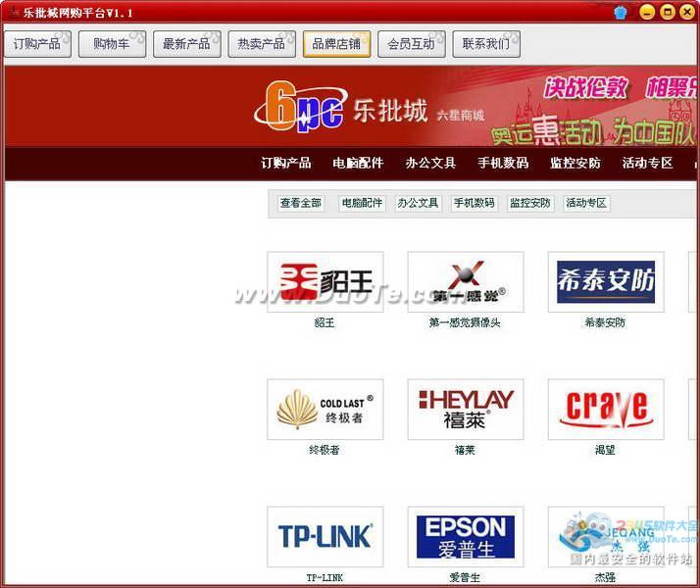
Task: Select the 查看全部 filter tab
Action: [x=301, y=204]
